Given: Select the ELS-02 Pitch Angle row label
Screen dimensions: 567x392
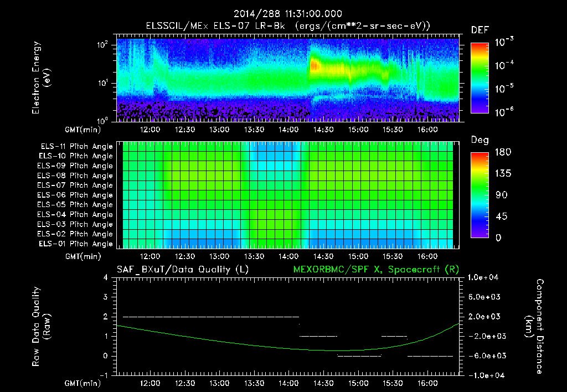Looking at the screenshot, I should coord(75,234).
